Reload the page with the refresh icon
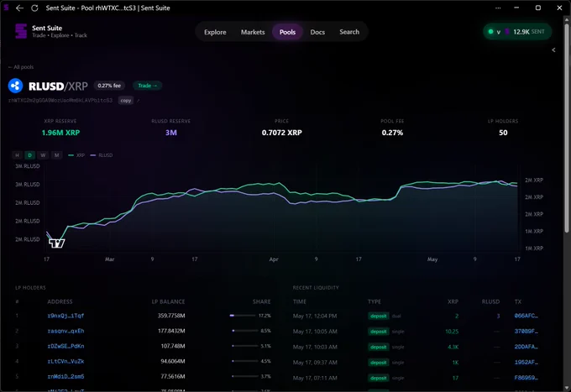Image resolution: width=571 pixels, height=392 pixels. coord(34,8)
